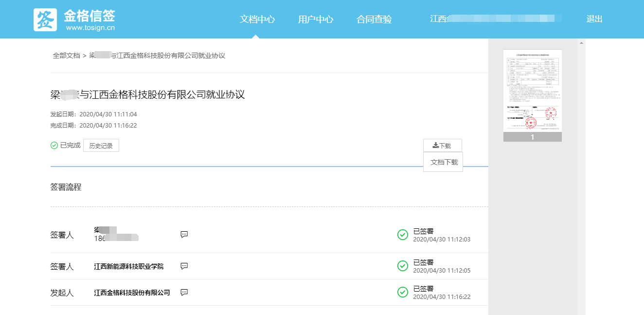Open comment icon beside 江西新能源科技职业学院
The height and width of the screenshot is (315, 644).
(x=184, y=266)
